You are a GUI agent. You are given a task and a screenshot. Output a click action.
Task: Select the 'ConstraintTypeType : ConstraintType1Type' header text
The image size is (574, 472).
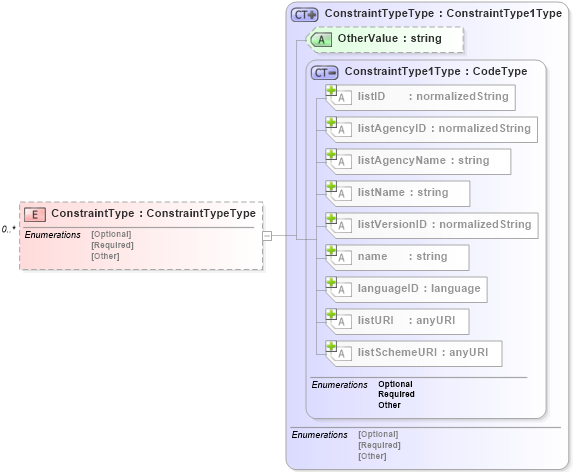(x=443, y=14)
